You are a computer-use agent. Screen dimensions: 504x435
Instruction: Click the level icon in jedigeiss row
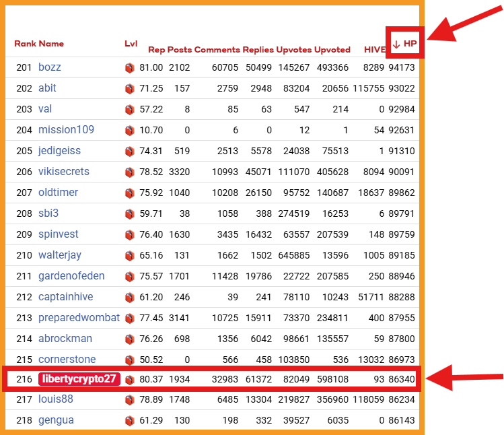pyautogui.click(x=130, y=152)
